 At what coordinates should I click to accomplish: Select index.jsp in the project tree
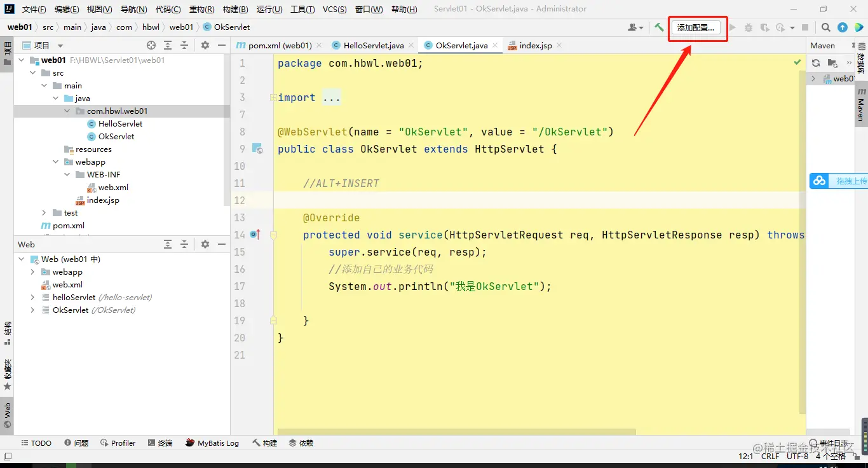103,200
